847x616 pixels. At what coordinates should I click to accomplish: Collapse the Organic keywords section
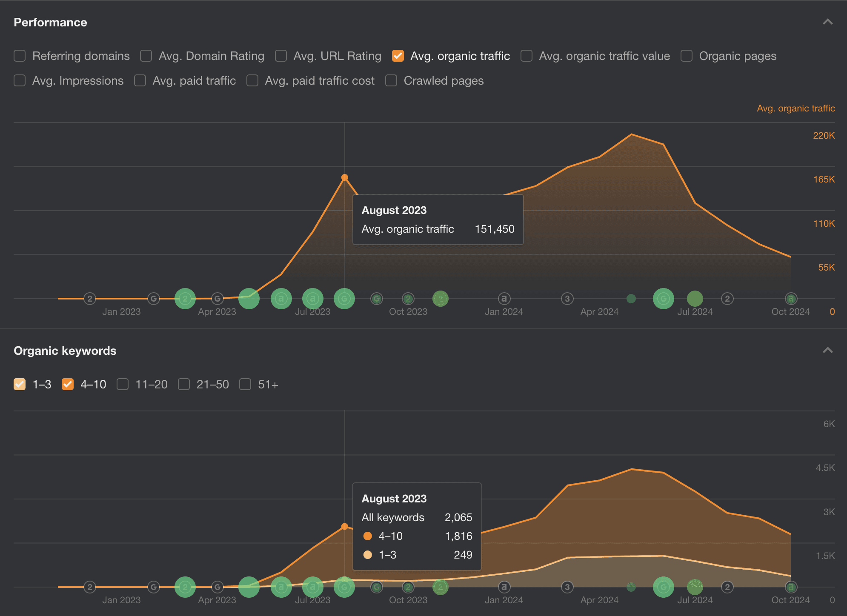pos(827,351)
